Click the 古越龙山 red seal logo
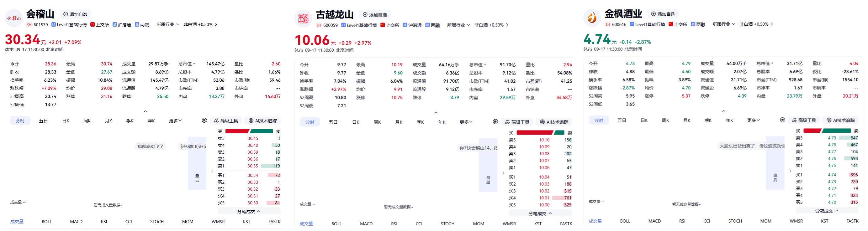This screenshot has height=231, width=868. 303,18
